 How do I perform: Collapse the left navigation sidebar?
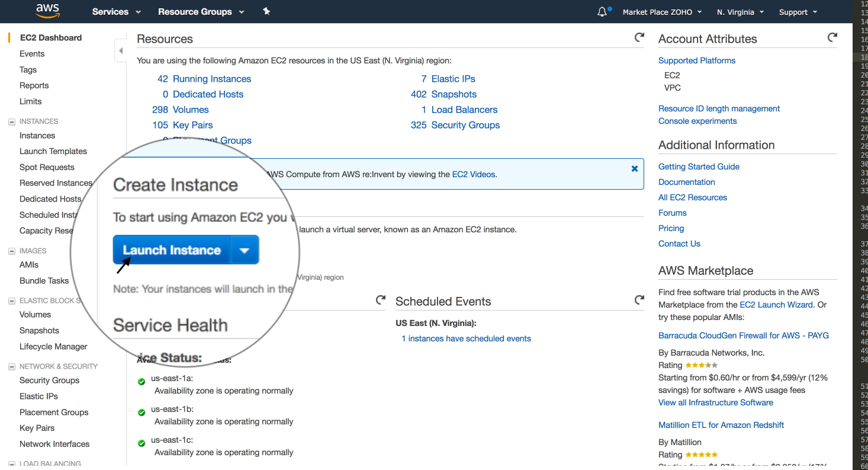click(x=121, y=50)
